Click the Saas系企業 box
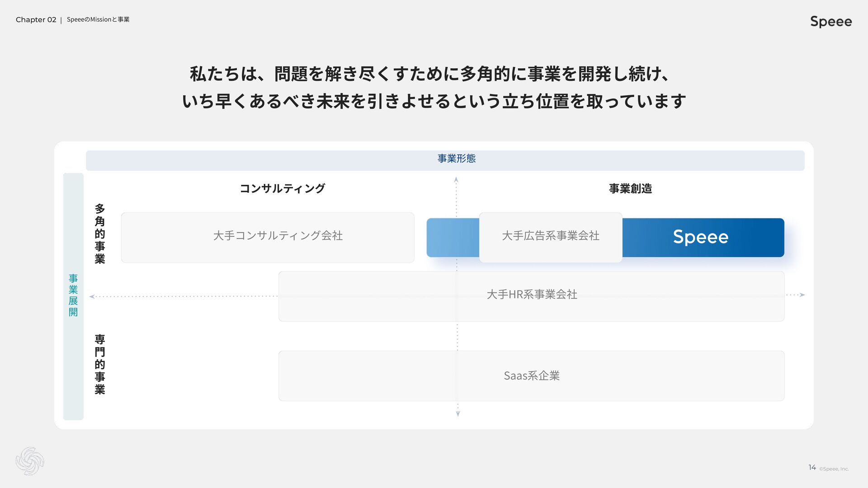Viewport: 868px width, 488px height. point(531,375)
